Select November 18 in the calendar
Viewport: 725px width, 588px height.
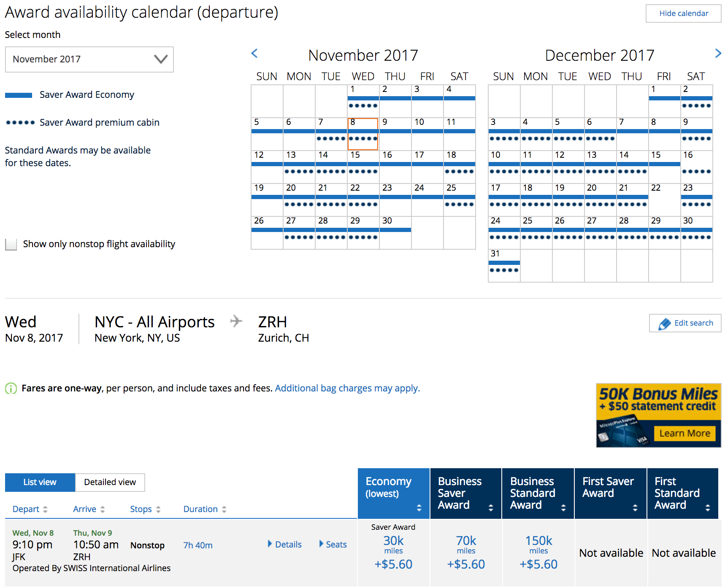point(459,167)
